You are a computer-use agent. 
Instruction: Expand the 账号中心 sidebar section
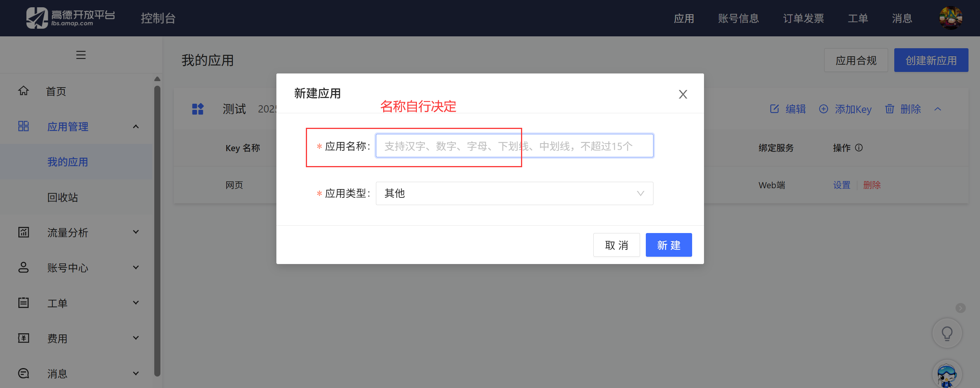tap(136, 267)
